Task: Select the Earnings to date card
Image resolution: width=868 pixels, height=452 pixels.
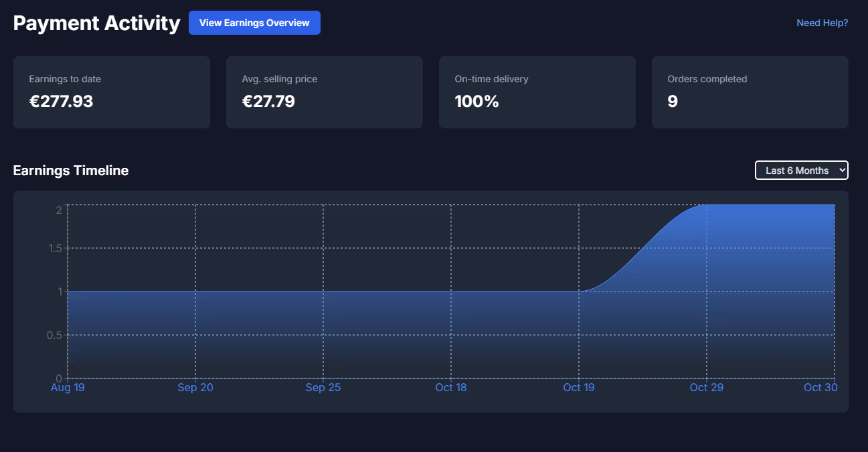Action: click(111, 92)
